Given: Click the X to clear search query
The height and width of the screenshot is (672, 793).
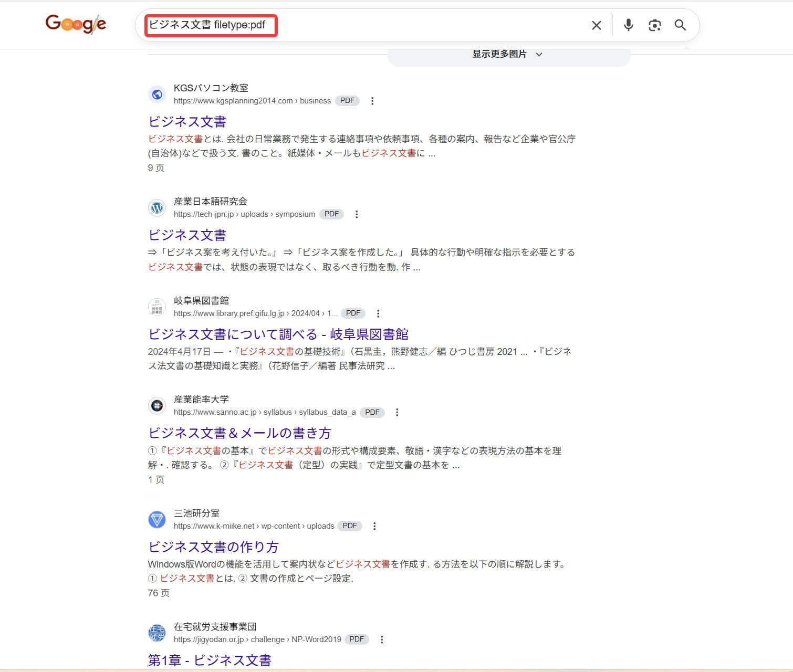Looking at the screenshot, I should tap(596, 25).
